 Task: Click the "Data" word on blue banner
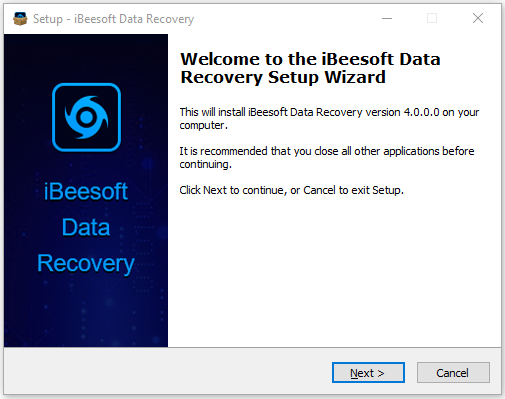coord(86,227)
